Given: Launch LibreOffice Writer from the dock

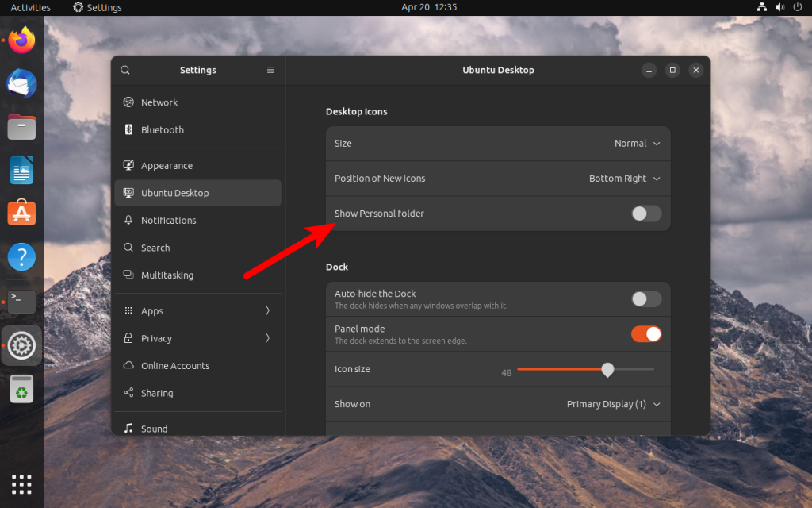Looking at the screenshot, I should point(21,170).
